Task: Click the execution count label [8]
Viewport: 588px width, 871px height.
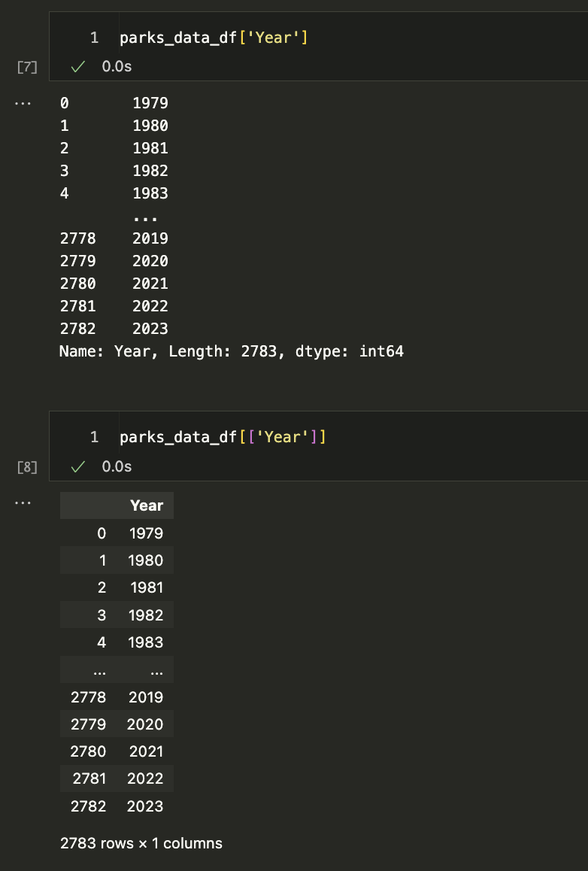Action: coord(26,468)
